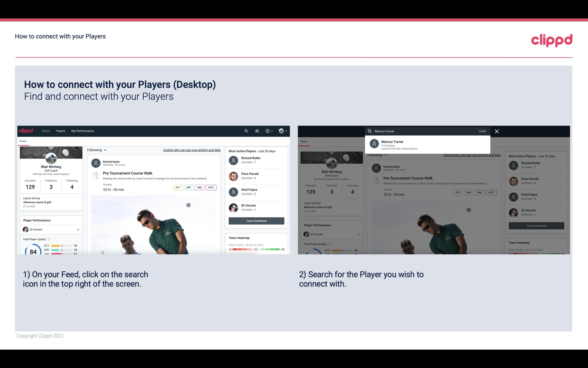Click the My Performance tab
Screen dimensions: 588x368
tap(83, 131)
